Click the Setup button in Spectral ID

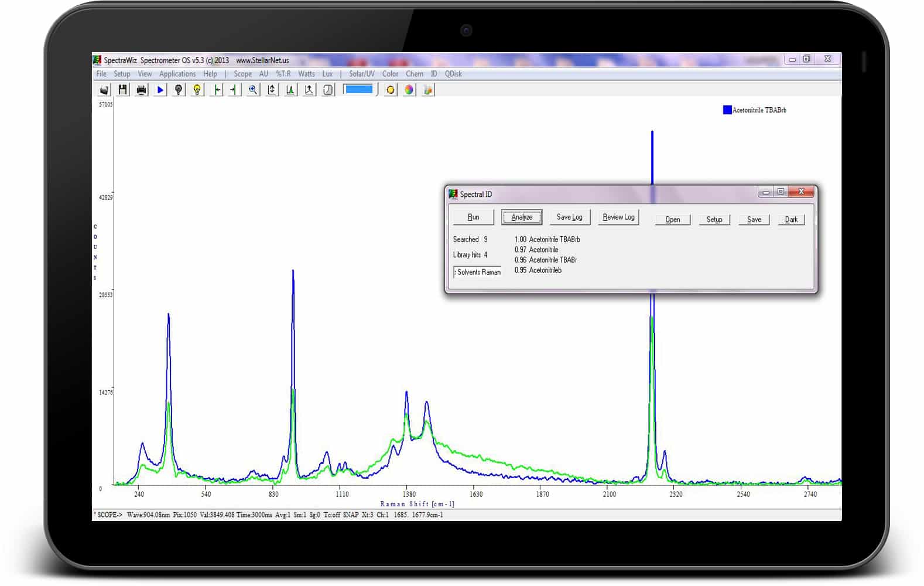pyautogui.click(x=714, y=219)
